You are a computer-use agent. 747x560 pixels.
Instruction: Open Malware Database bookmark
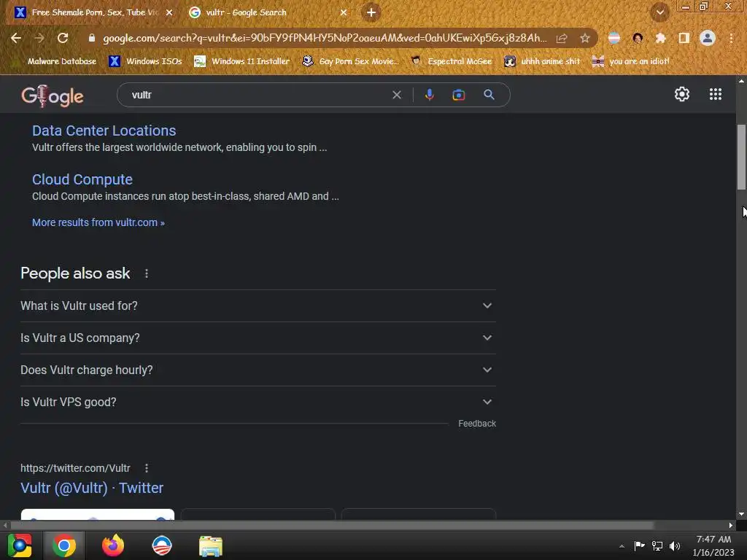[x=55, y=61]
